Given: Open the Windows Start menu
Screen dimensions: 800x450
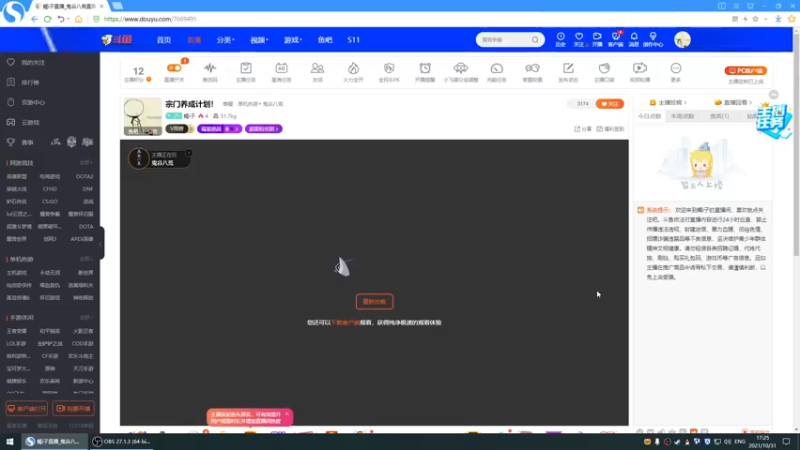Looking at the screenshot, I should point(10,441).
